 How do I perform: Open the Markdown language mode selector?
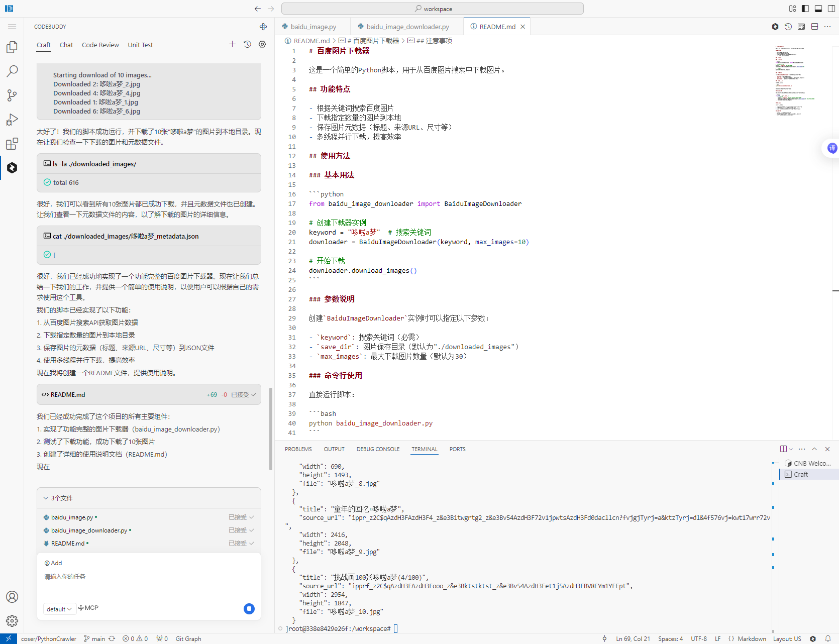pyautogui.click(x=752, y=639)
